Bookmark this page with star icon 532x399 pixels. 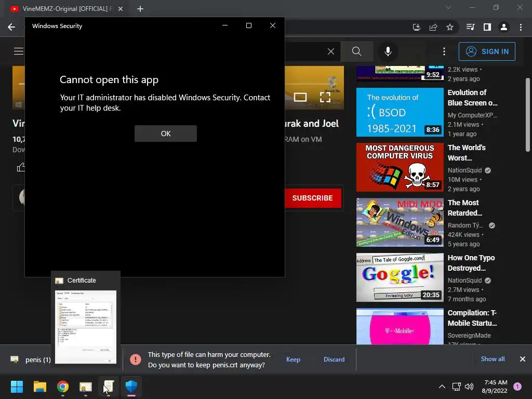[450, 27]
